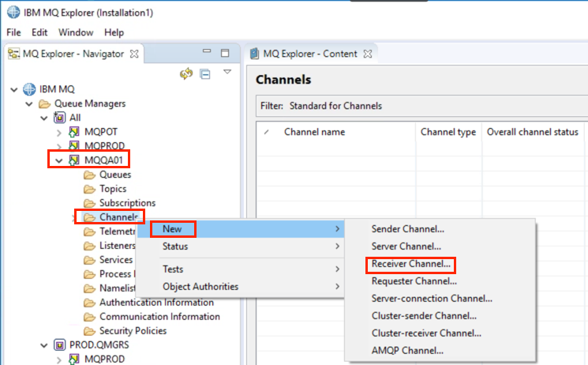Close the MQ Explorer - Content tab

pyautogui.click(x=368, y=54)
